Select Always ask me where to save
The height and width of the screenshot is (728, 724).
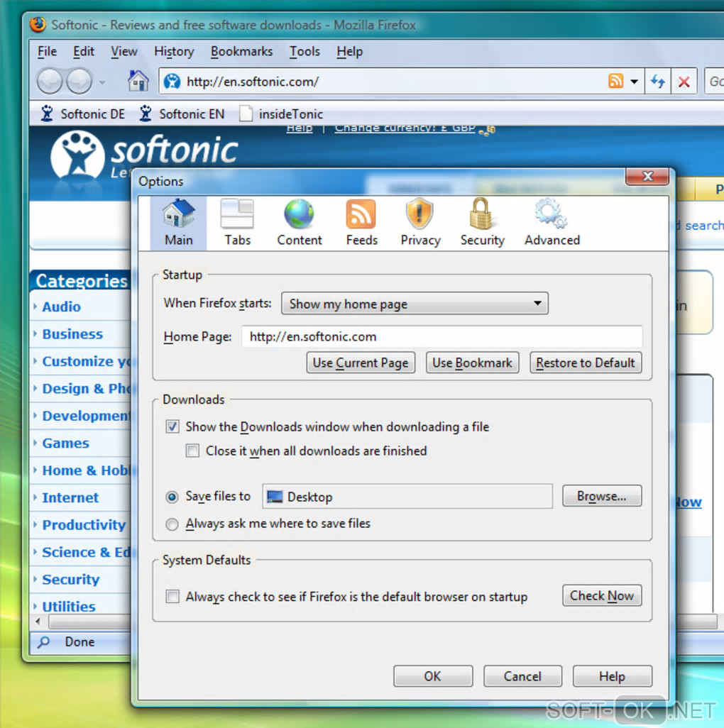coord(172,524)
